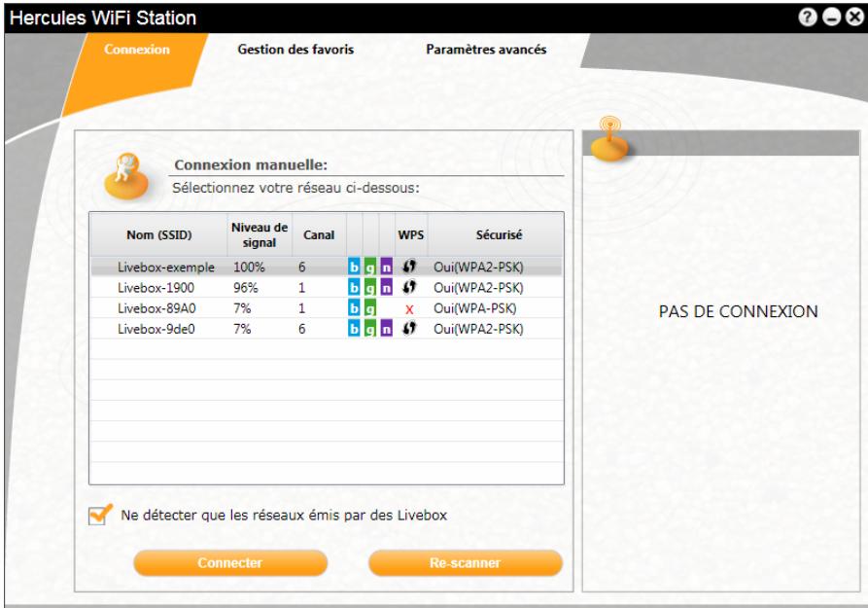Click Oui(WPA2-PSK) in Livebox-1900 row
This screenshot has height=608, width=868.
[478, 288]
